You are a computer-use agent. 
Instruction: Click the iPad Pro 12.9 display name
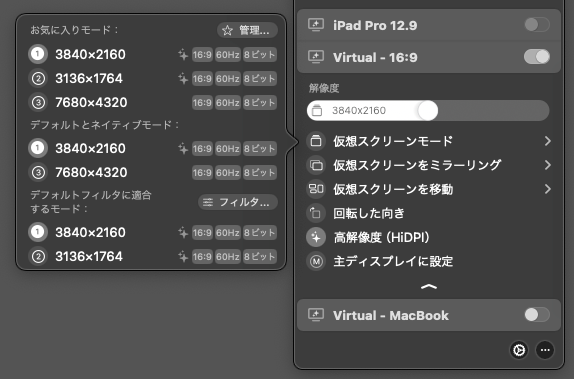tap(375, 25)
